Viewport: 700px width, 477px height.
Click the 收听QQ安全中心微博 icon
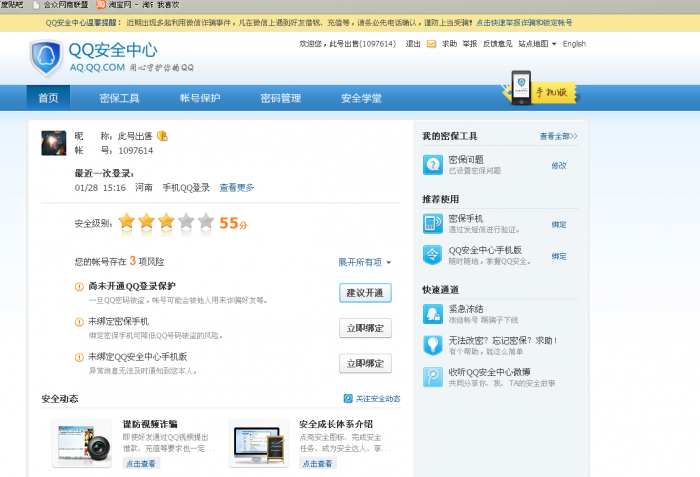coord(433,377)
